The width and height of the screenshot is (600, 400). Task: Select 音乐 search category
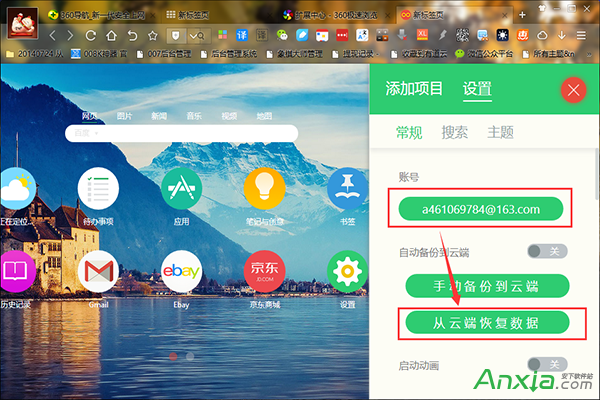click(194, 116)
